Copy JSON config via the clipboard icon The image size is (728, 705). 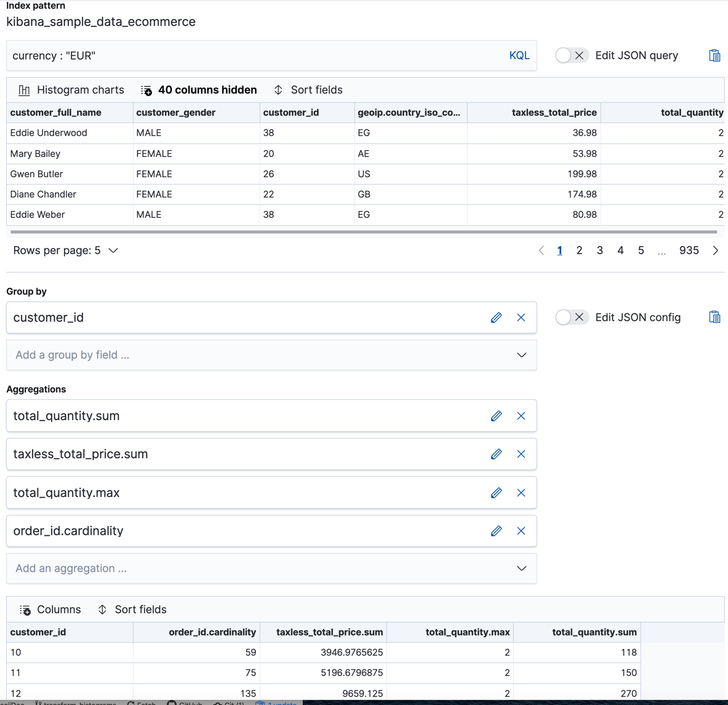coord(714,317)
